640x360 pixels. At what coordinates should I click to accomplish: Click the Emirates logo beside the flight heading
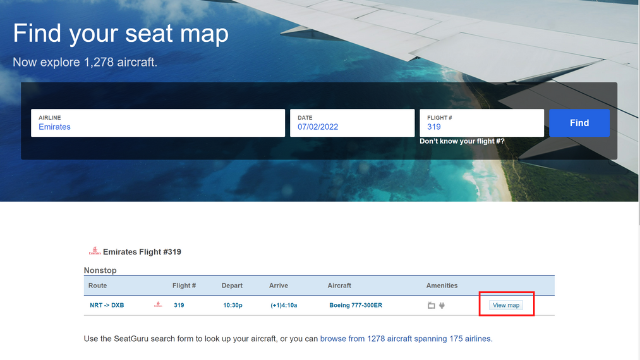tap(95, 251)
